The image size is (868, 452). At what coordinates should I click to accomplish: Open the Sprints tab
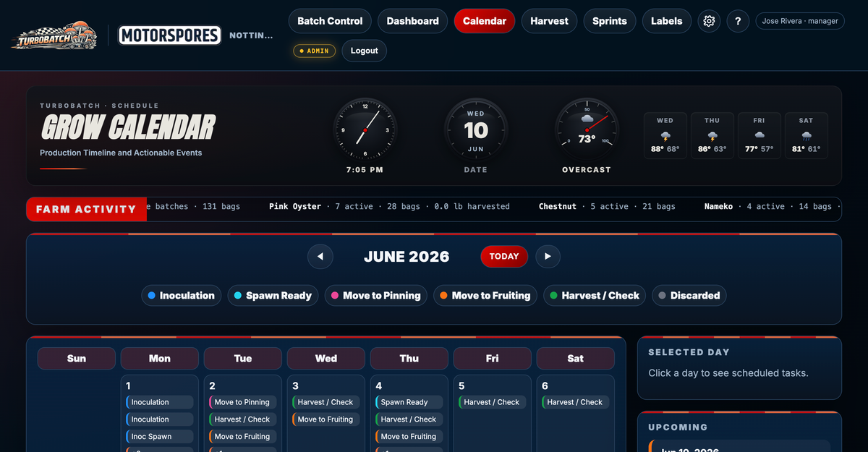click(x=610, y=21)
